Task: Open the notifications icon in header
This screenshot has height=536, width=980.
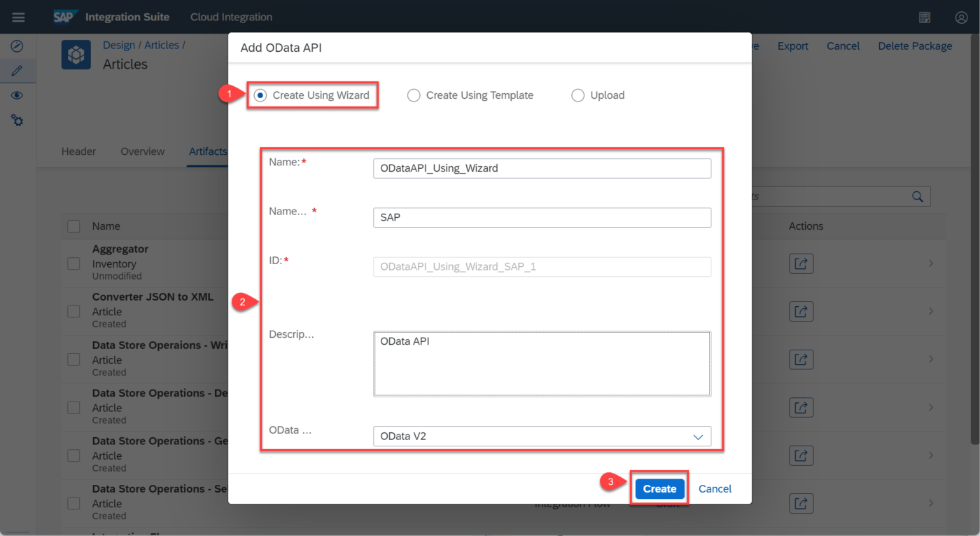Action: (925, 18)
